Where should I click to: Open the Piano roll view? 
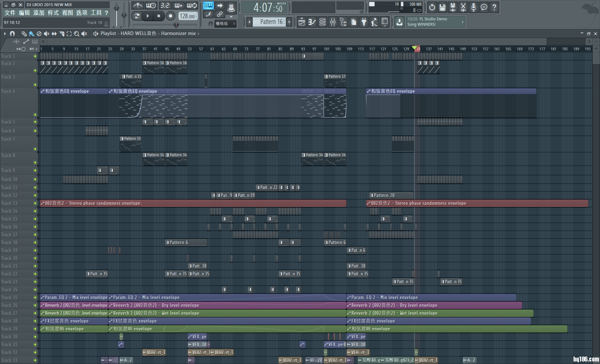312,22
